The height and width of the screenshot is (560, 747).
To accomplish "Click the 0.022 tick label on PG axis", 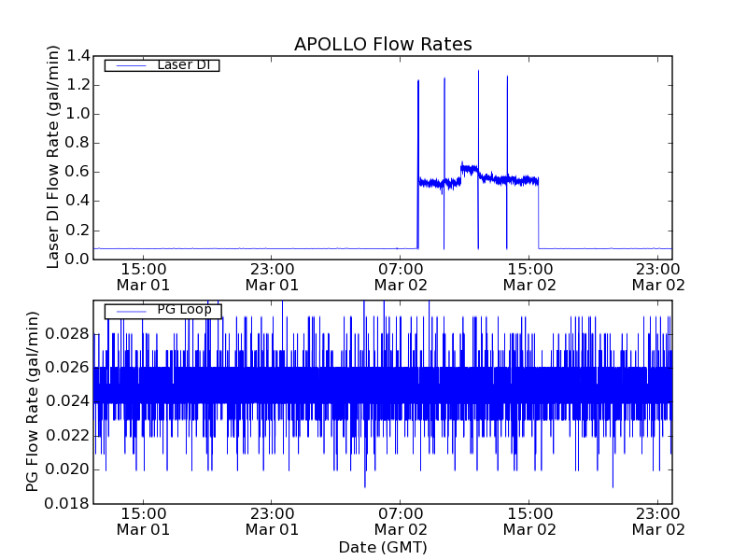I will point(67,435).
